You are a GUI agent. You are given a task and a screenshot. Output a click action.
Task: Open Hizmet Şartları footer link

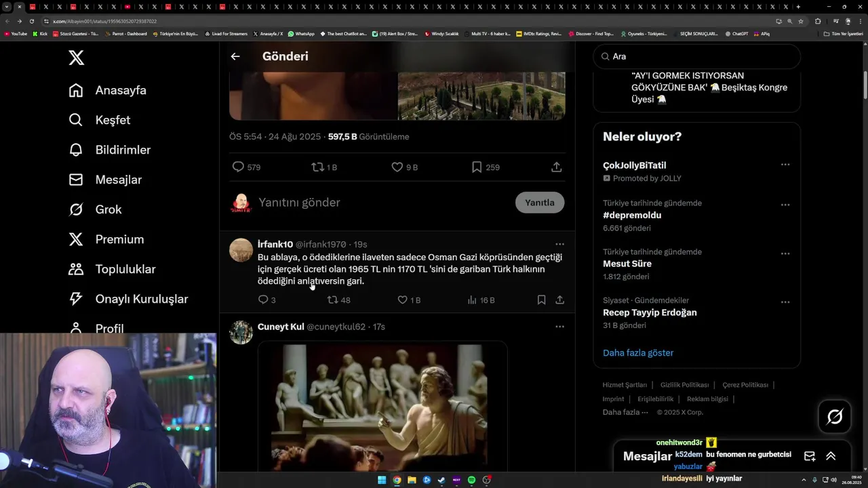point(625,384)
